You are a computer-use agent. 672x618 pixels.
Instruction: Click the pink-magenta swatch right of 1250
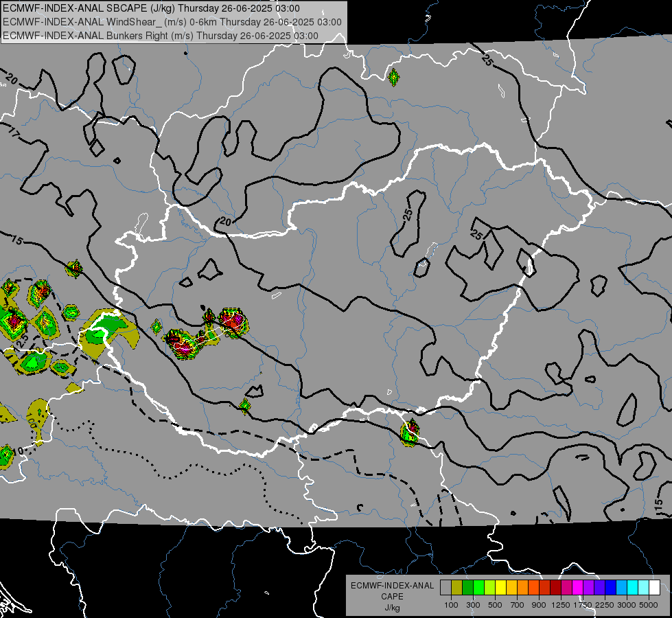coord(566,587)
